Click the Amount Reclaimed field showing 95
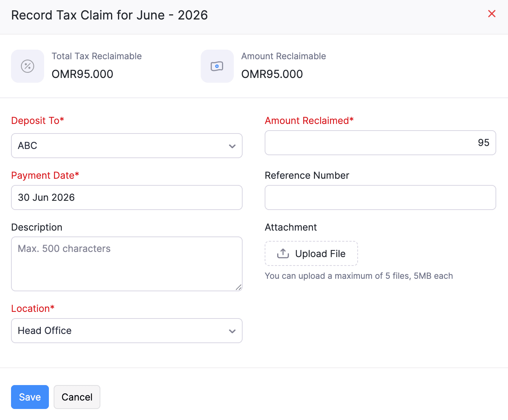Screen dimensions: 508x420 380,143
